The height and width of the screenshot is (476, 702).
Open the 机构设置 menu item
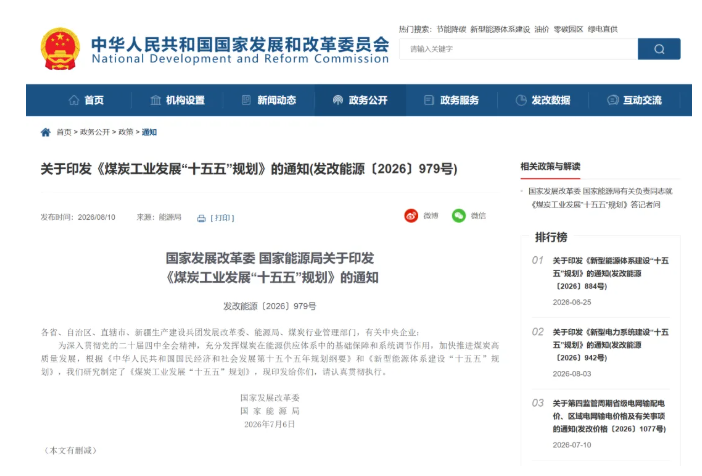click(185, 100)
